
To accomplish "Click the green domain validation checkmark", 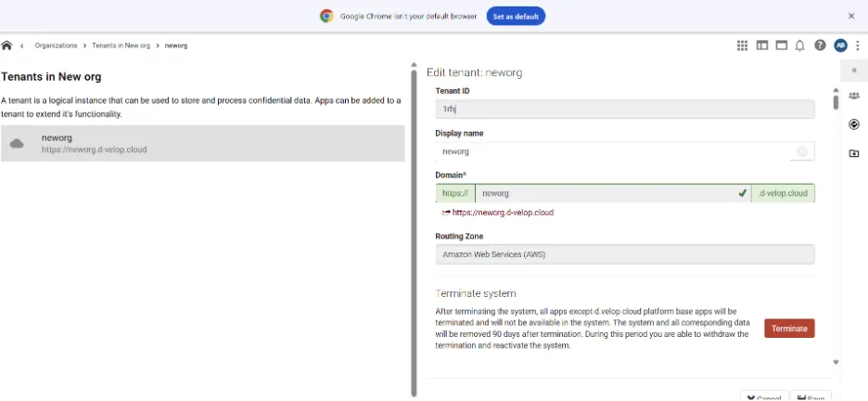I will (x=742, y=193).
